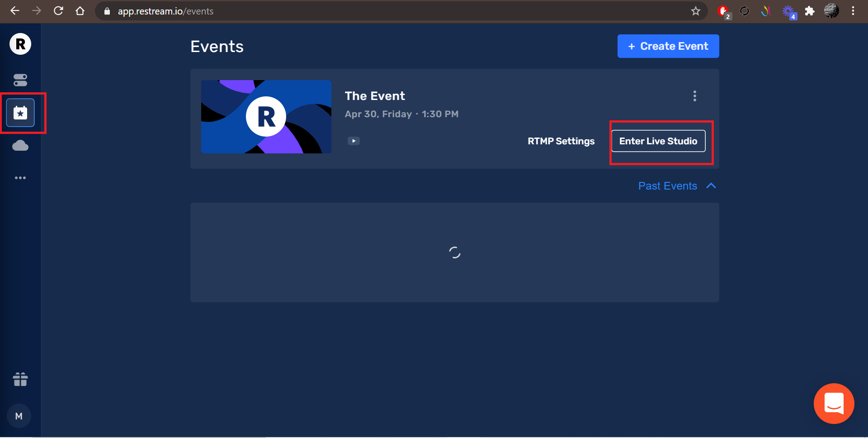
Task: Open RTMP Settings for The Event
Action: tap(561, 141)
